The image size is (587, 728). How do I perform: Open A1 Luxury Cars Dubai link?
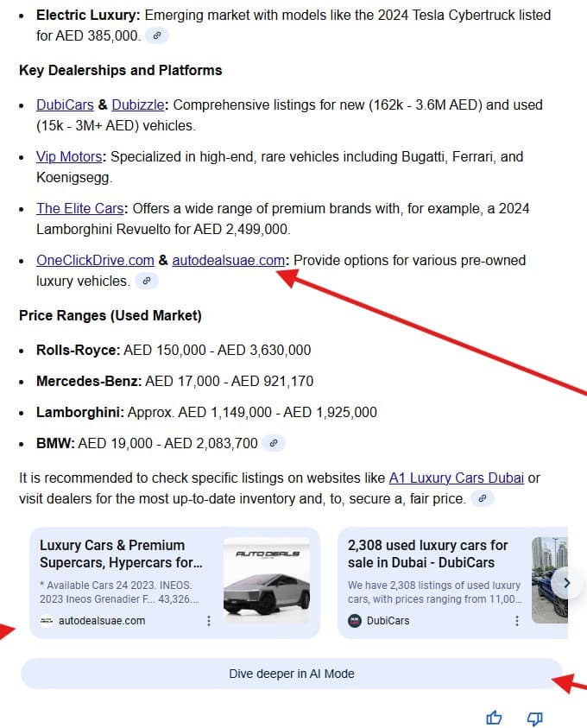click(x=456, y=478)
